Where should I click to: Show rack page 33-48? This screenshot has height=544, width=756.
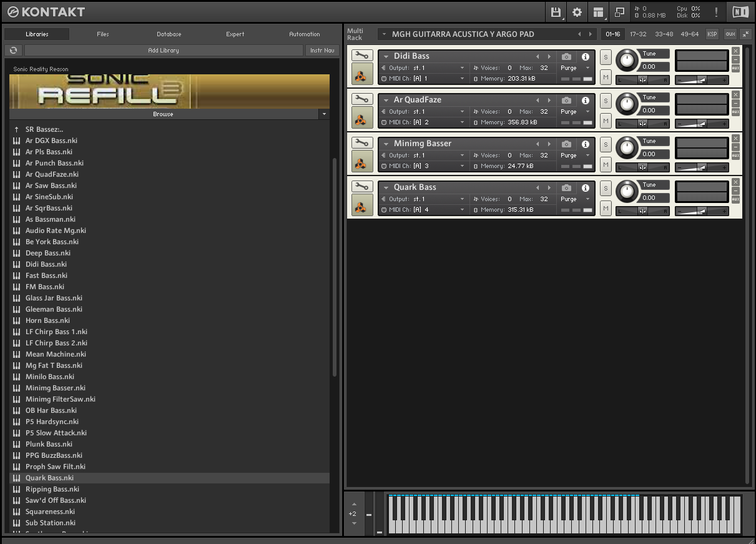pos(664,34)
